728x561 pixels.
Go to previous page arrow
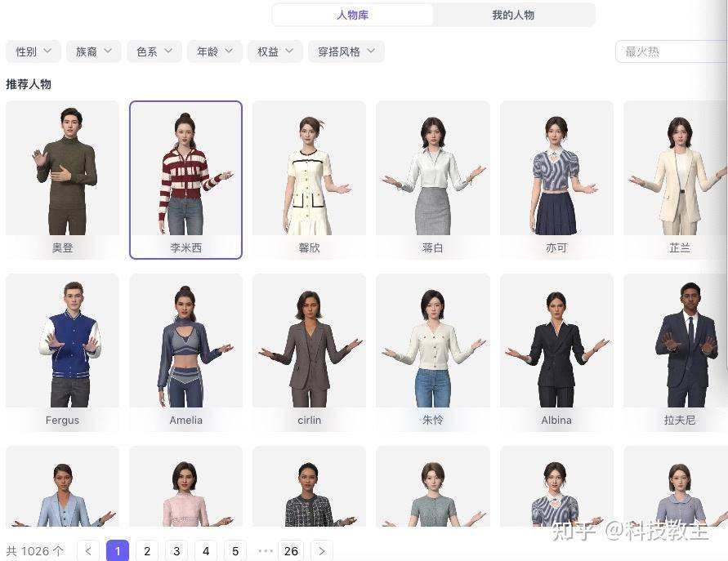pos(88,550)
